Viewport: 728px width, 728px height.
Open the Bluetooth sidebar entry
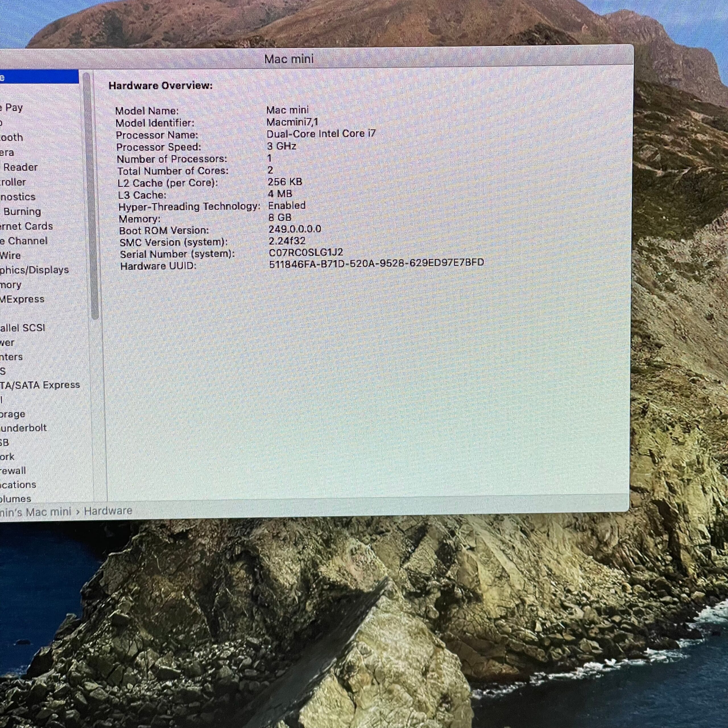pyautogui.click(x=11, y=138)
